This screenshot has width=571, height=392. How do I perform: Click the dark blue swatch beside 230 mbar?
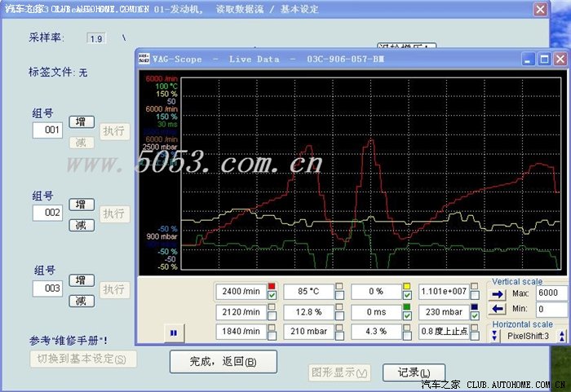474,307
